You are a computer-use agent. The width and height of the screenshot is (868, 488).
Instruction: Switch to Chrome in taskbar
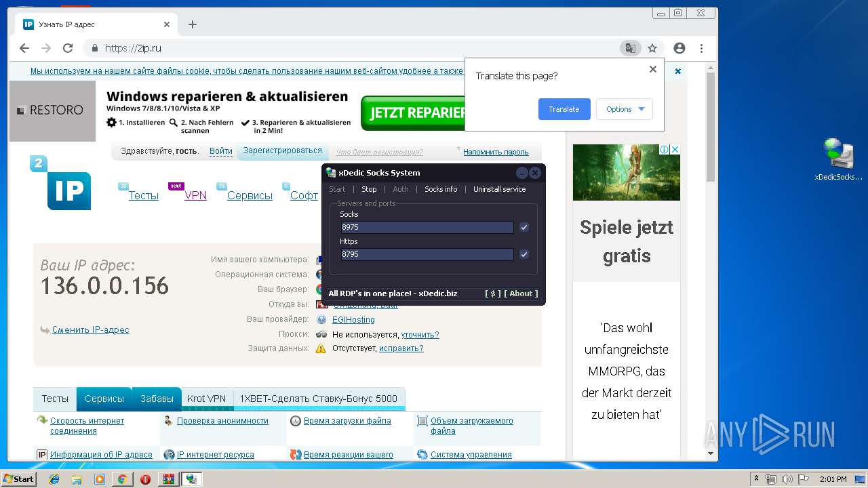pyautogui.click(x=122, y=479)
